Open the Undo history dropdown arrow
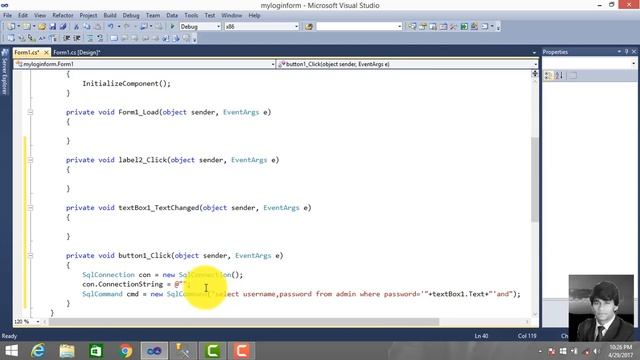The image size is (640, 360). point(119,27)
